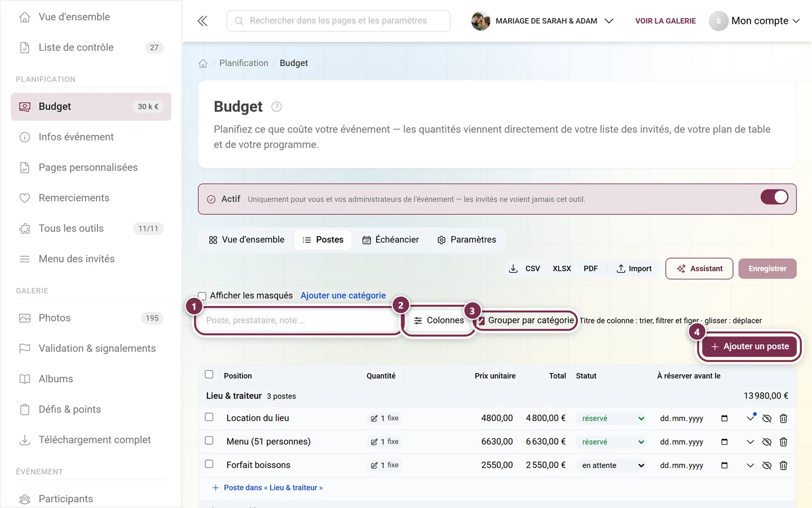This screenshot has height=508, width=812.
Task: Toggle Grouper par catégorie checkbox
Action: coord(482,321)
